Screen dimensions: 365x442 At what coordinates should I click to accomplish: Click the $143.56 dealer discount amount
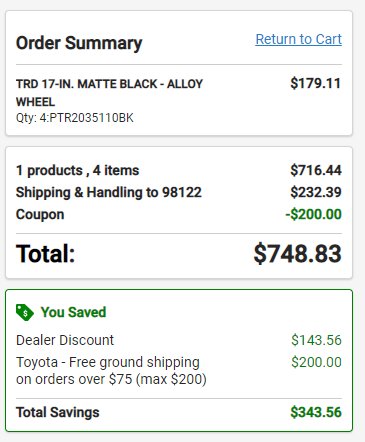(x=316, y=340)
